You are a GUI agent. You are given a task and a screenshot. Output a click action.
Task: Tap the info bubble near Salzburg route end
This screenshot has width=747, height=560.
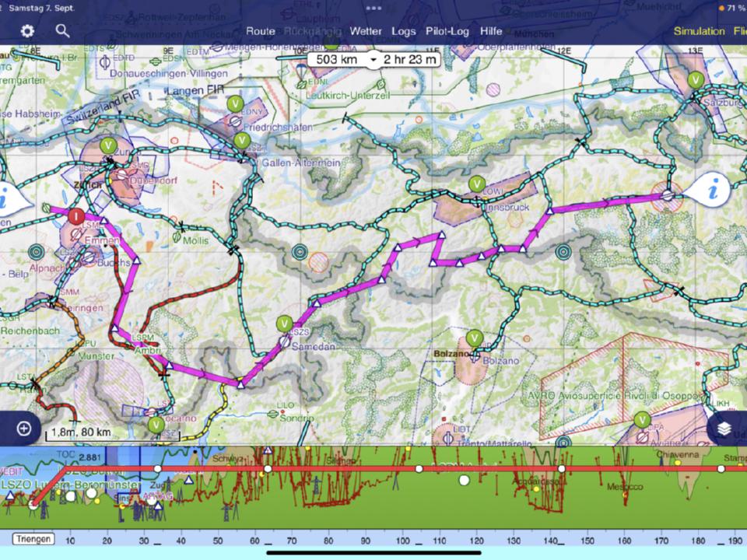712,189
